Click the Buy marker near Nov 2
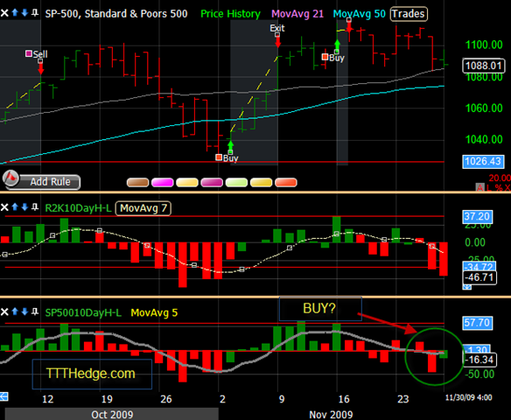The image size is (511, 420). [x=227, y=158]
